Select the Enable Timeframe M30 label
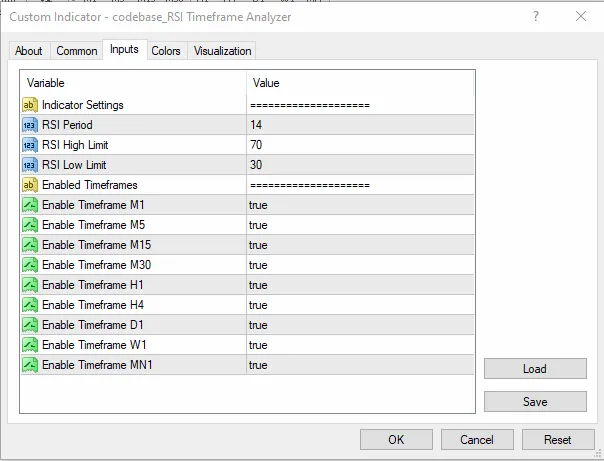604x461 pixels. [x=97, y=265]
